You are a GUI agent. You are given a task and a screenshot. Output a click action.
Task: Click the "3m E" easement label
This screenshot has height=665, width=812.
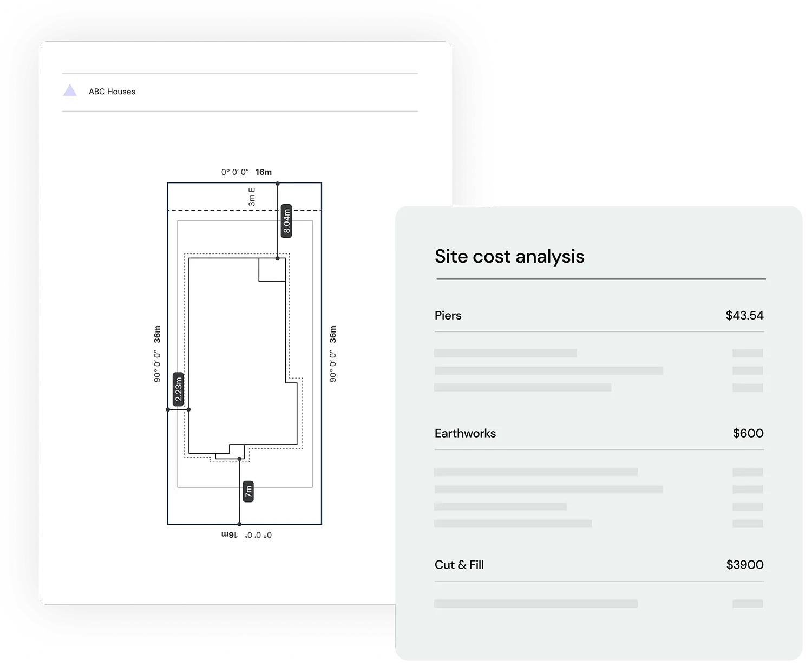click(x=252, y=197)
